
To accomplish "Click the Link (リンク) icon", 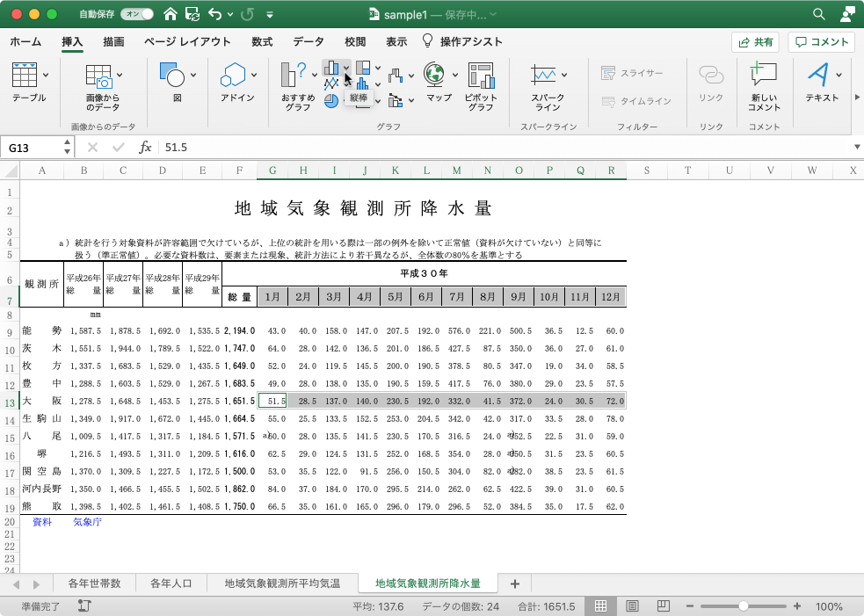I will tap(711, 75).
